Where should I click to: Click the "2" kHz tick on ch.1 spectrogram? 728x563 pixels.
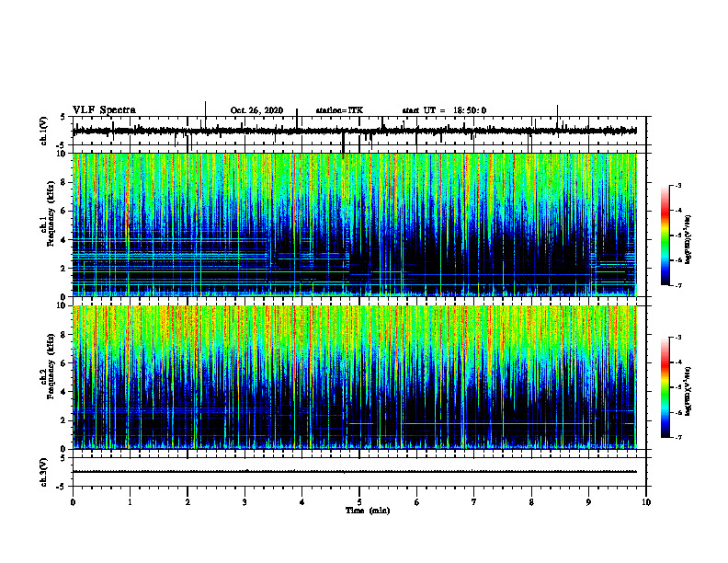click(64, 269)
